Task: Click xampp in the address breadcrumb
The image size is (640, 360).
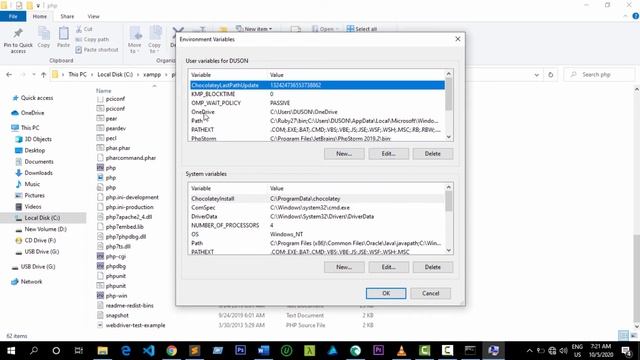Action: pos(152,75)
